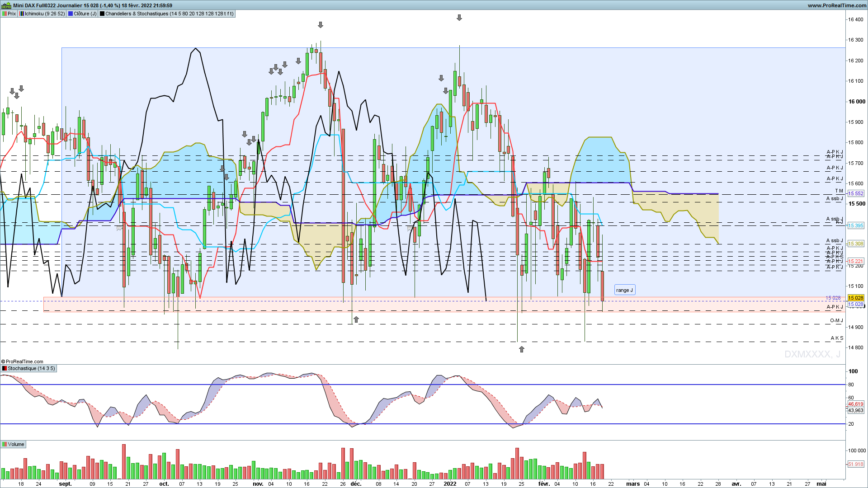The height and width of the screenshot is (488, 868).
Task: Click the 80 level on the stochastic axis
Action: (x=851, y=385)
